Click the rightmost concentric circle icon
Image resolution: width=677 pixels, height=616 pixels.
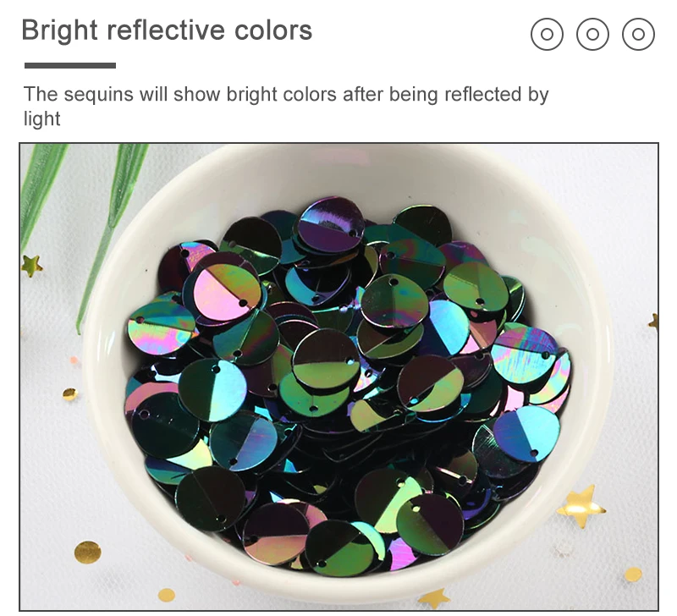pos(638,34)
